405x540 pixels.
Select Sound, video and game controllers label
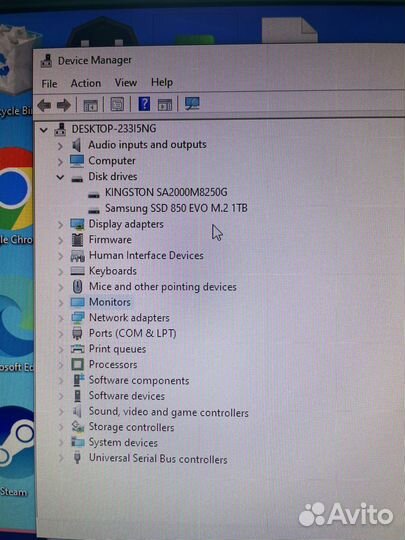(x=168, y=412)
